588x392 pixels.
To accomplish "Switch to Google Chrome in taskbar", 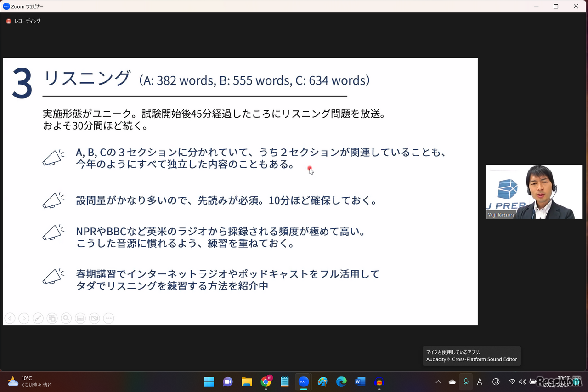I will (266, 382).
